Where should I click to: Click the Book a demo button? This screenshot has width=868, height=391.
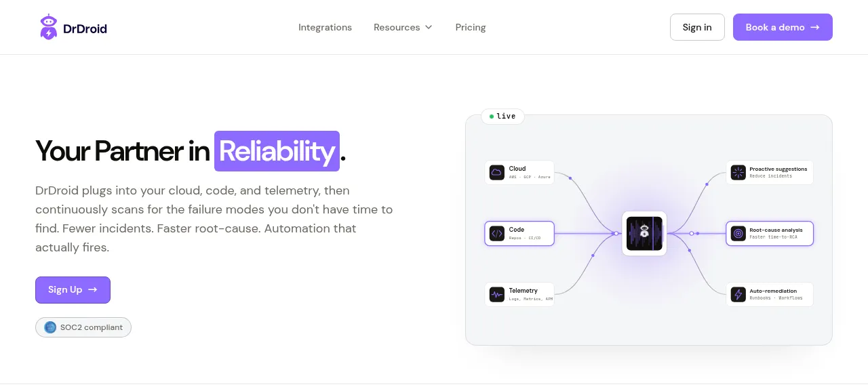point(783,27)
